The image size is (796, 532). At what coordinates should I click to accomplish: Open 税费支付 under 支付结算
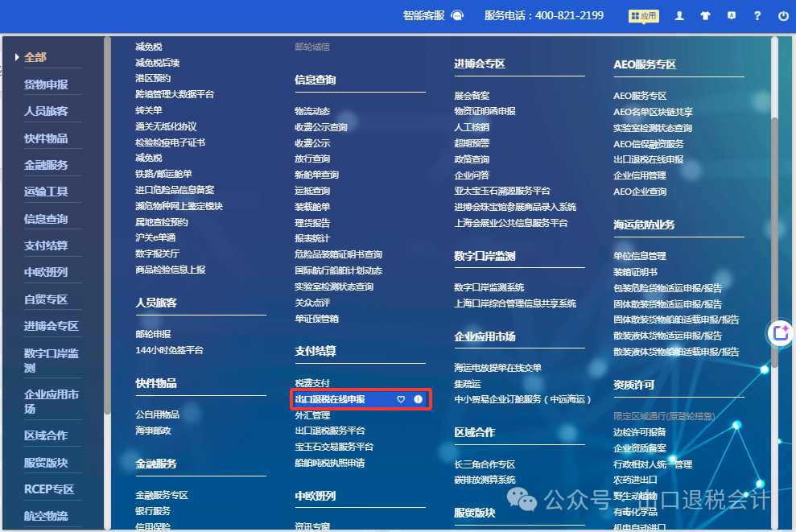(312, 383)
